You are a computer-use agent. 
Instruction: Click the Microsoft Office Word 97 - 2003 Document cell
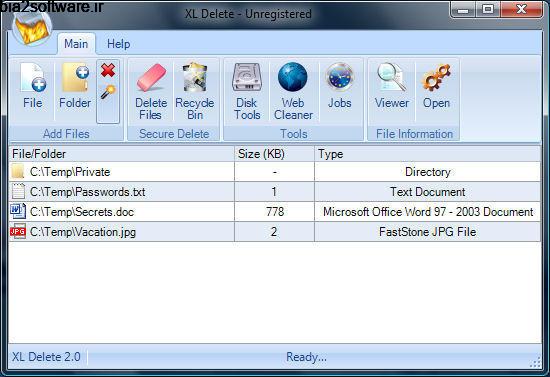pos(428,211)
